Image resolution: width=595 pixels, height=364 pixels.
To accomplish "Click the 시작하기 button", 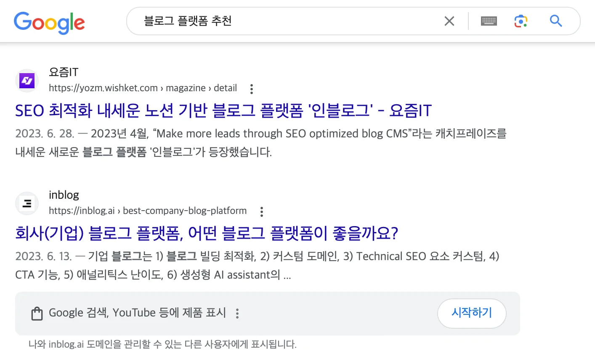I will click(472, 313).
